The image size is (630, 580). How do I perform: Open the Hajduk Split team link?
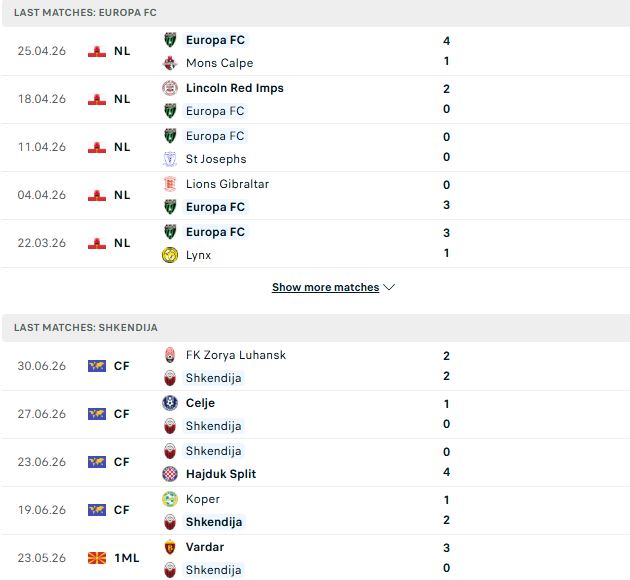coord(221,474)
